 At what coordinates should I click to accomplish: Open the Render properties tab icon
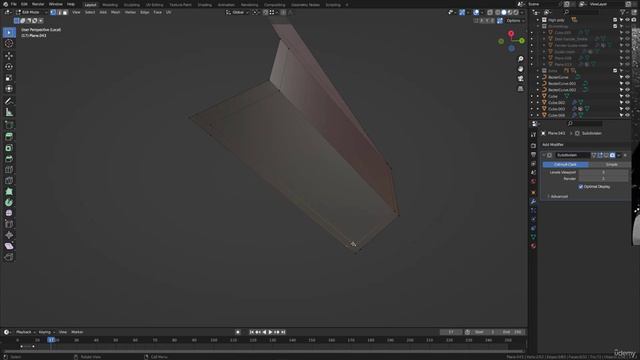point(533,146)
